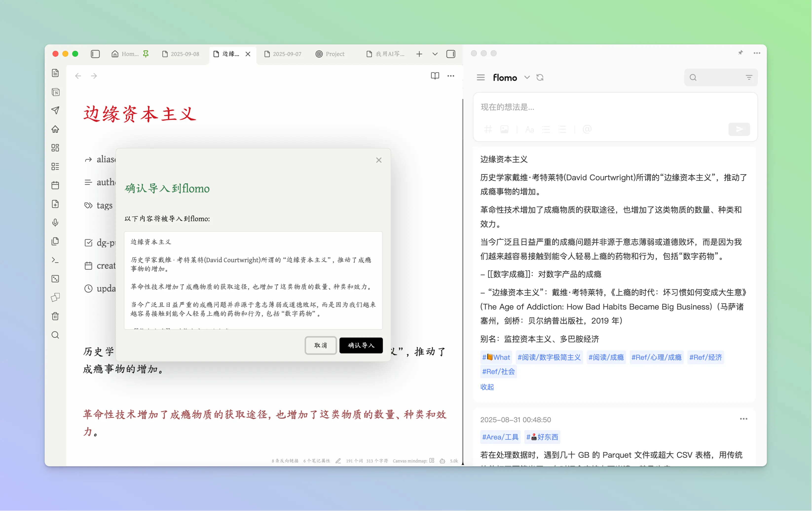Open reading view book icon
The image size is (812, 511).
tap(435, 76)
